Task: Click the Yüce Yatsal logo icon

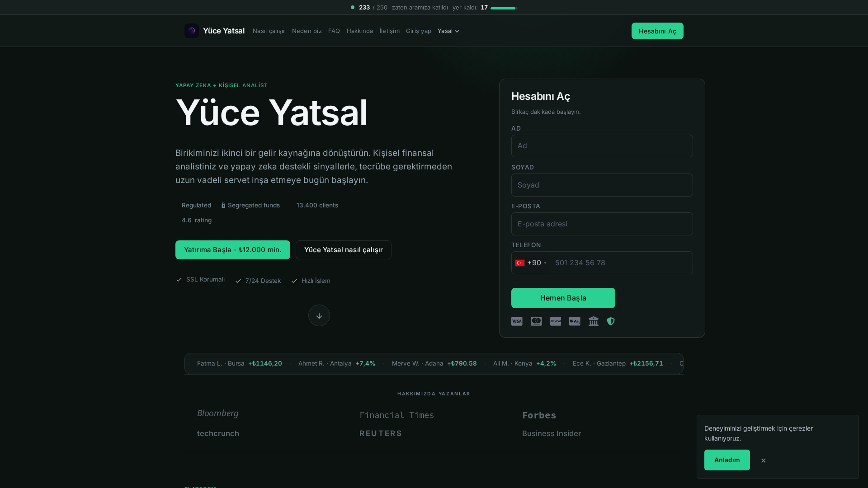Action: [x=192, y=31]
